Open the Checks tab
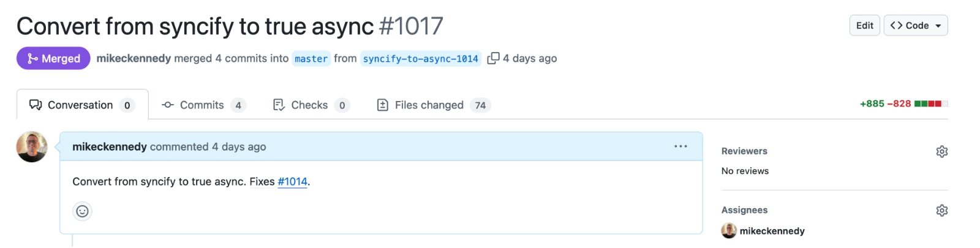 (311, 105)
